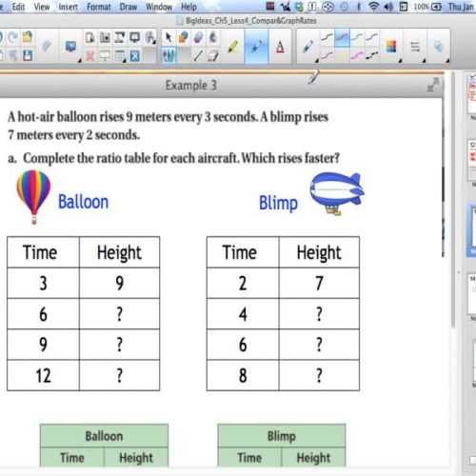Choose the Select arrow pointer tool

tap(169, 37)
